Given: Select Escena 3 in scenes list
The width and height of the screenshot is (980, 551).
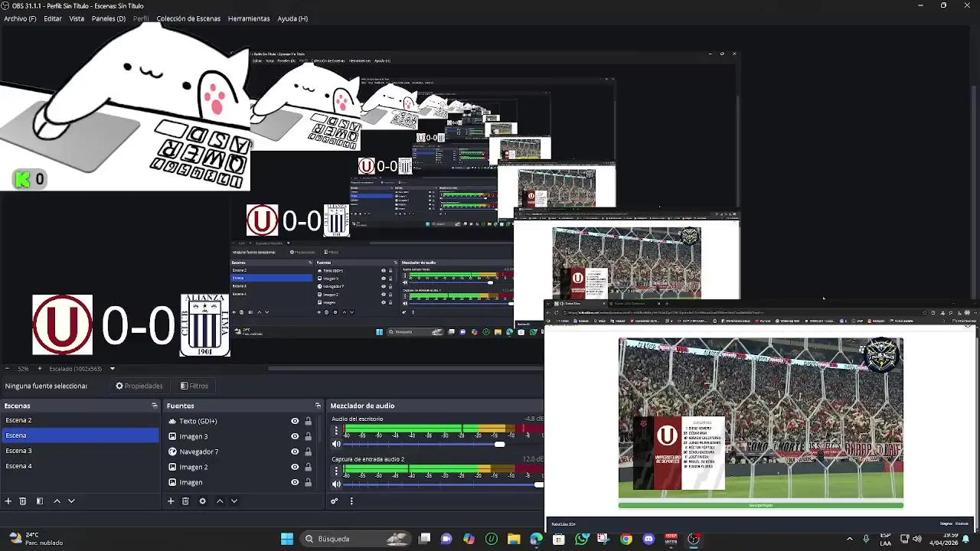Looking at the screenshot, I should (x=80, y=451).
